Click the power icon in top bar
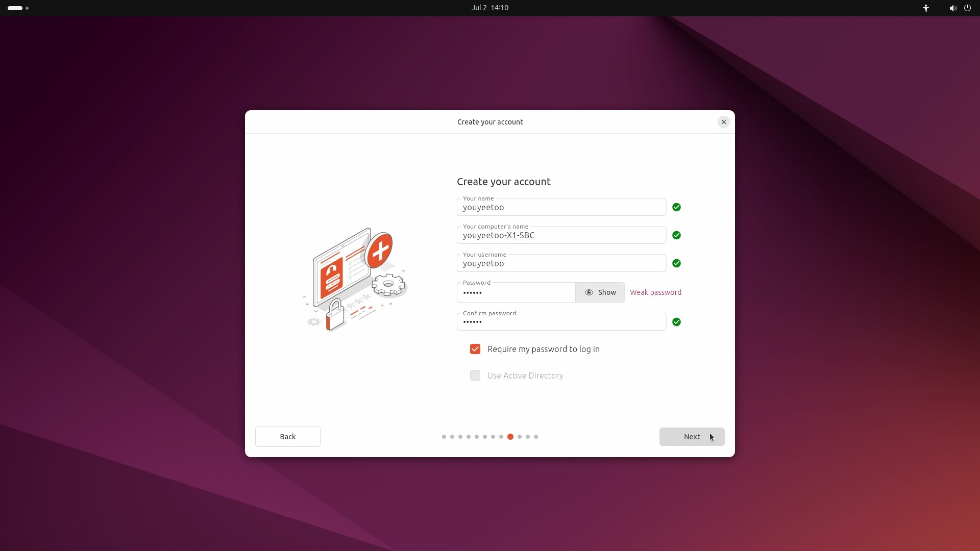This screenshot has height=551, width=980. [x=968, y=8]
